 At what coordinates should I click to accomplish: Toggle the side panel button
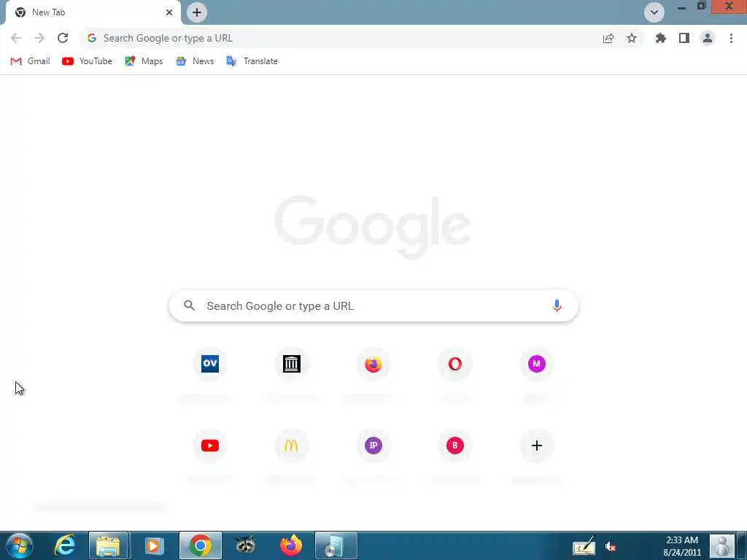(684, 38)
